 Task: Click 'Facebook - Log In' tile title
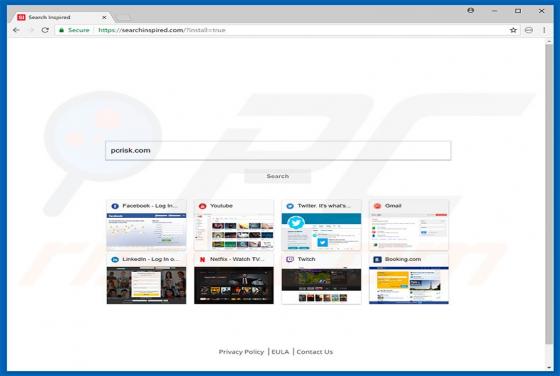click(x=150, y=206)
